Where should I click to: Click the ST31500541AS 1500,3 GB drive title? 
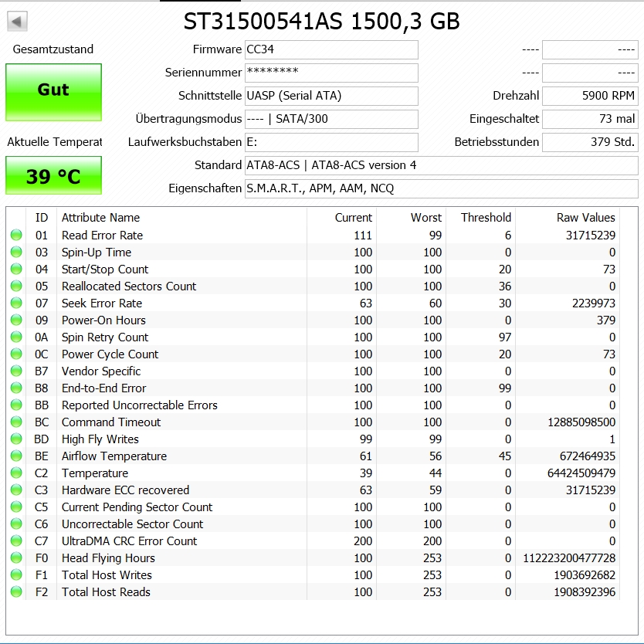click(321, 22)
